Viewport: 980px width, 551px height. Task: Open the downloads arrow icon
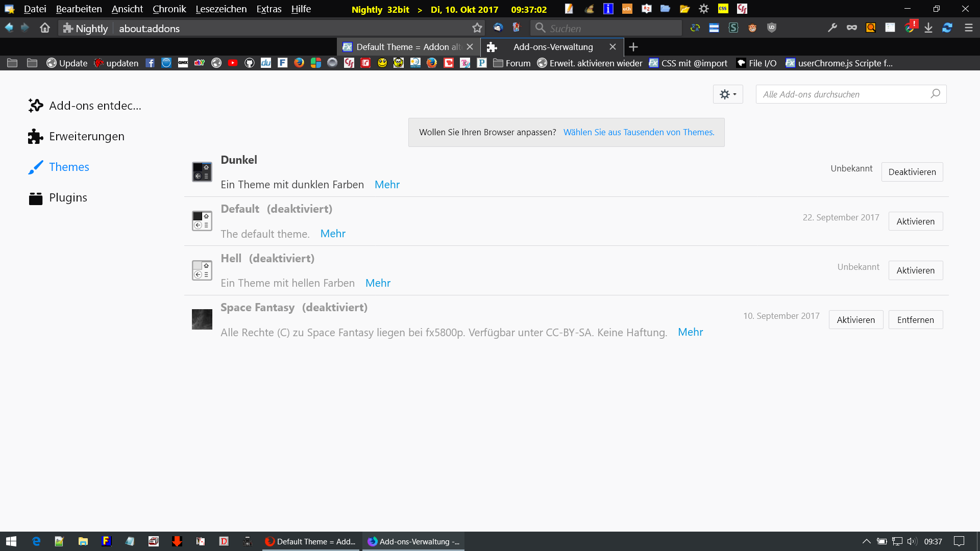(928, 28)
